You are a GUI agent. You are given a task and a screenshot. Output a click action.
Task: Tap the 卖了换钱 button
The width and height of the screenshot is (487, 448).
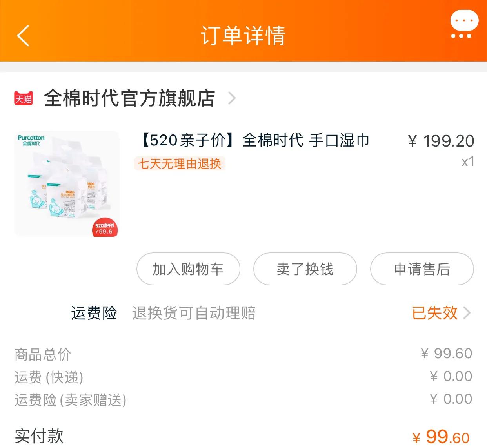(305, 269)
